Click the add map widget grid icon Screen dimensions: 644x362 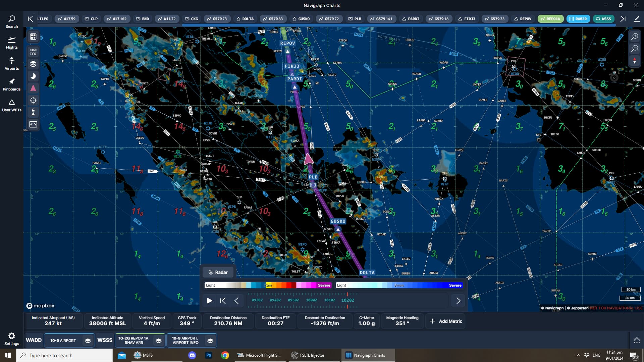33,37
